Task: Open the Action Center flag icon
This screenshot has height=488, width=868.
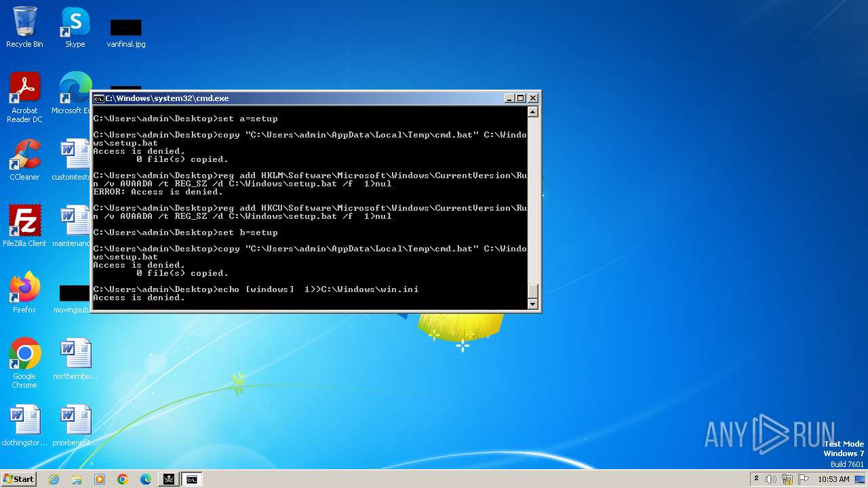Action: coord(804,479)
